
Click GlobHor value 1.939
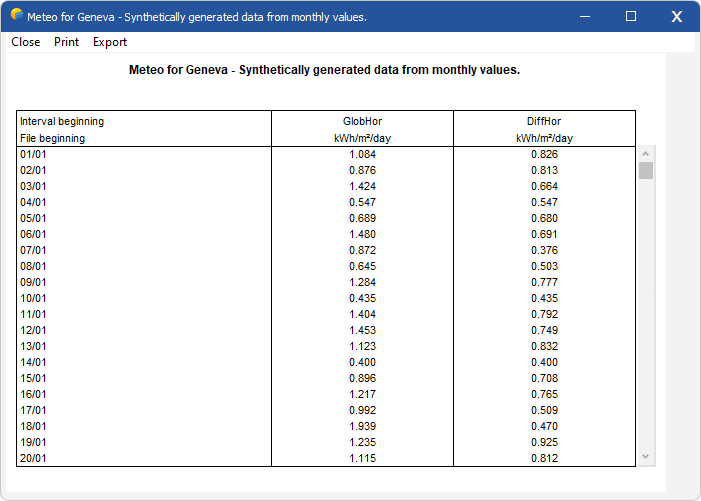point(362,426)
